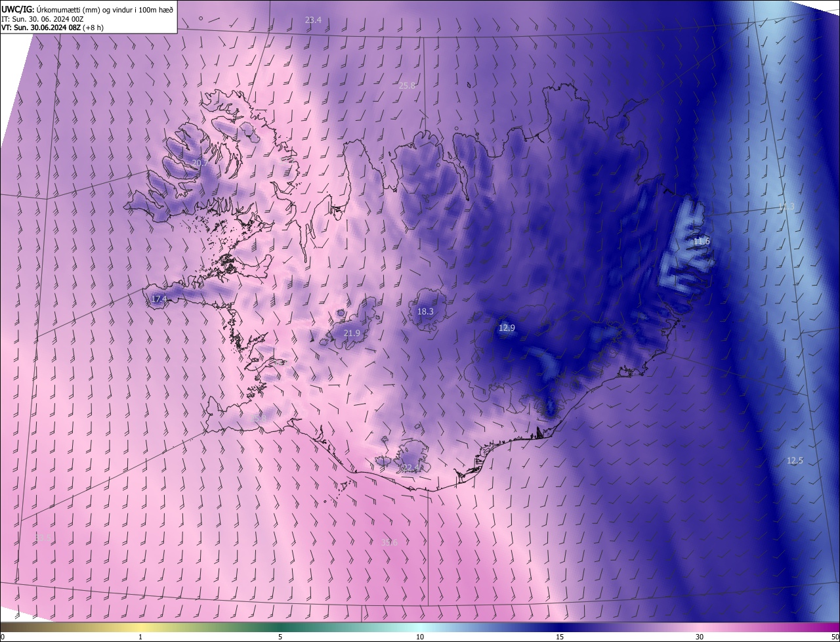Screen dimensions: 840x642
Task: Click the 11.6 value label
Action: tap(702, 242)
